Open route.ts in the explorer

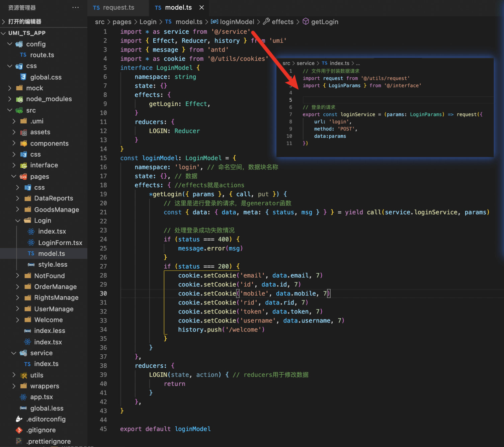pyautogui.click(x=42, y=55)
